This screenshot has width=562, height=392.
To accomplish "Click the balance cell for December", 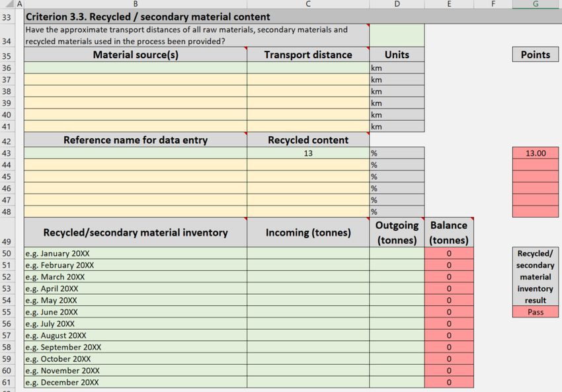I will click(x=449, y=382).
